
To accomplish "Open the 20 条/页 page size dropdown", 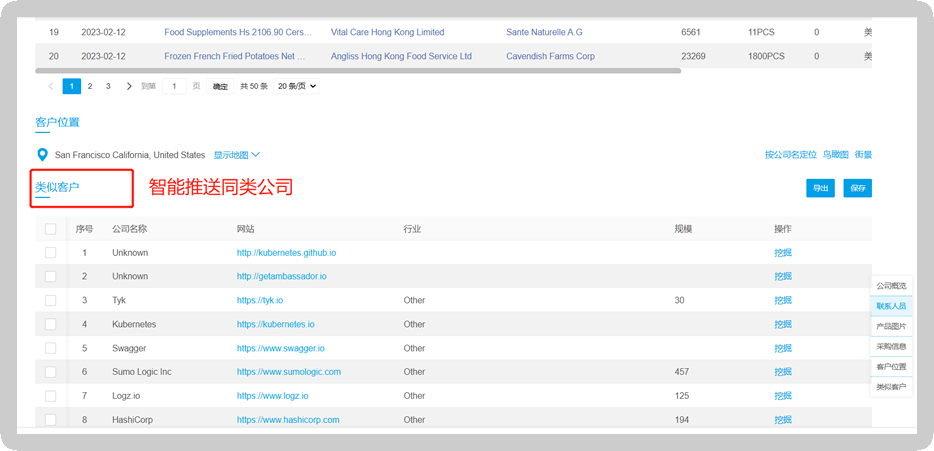I will tap(296, 87).
